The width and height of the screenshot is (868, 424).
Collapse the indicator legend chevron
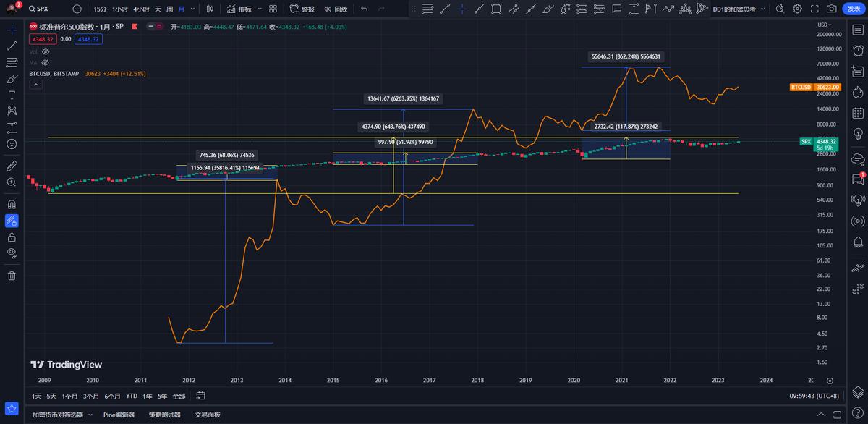(35, 84)
